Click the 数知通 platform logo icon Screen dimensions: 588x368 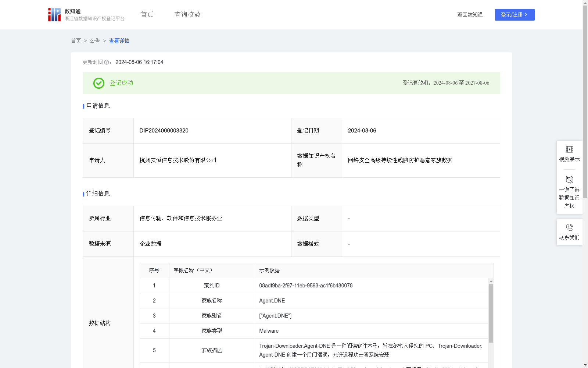pyautogui.click(x=54, y=15)
